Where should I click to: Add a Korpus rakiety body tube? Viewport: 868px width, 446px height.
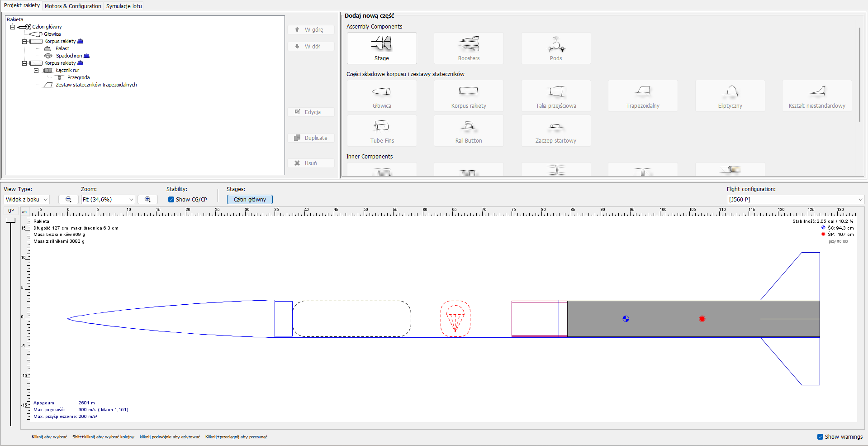(x=469, y=96)
